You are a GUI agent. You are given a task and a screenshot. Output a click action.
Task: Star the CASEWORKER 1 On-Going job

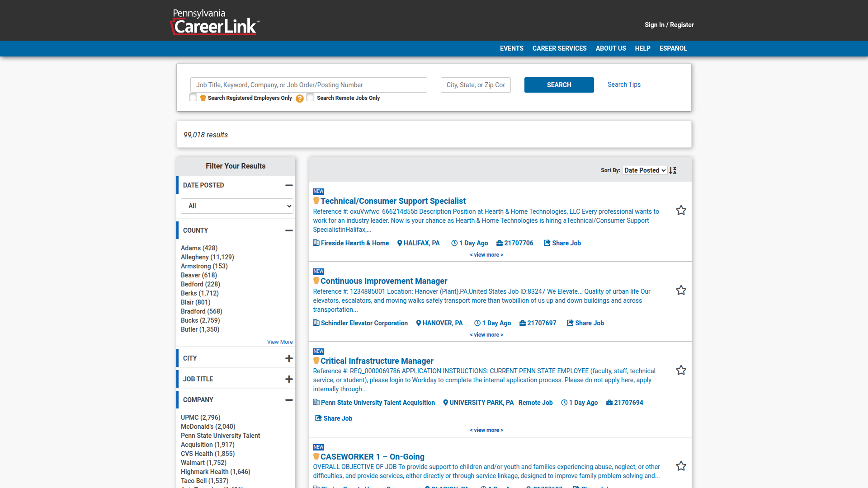681,466
